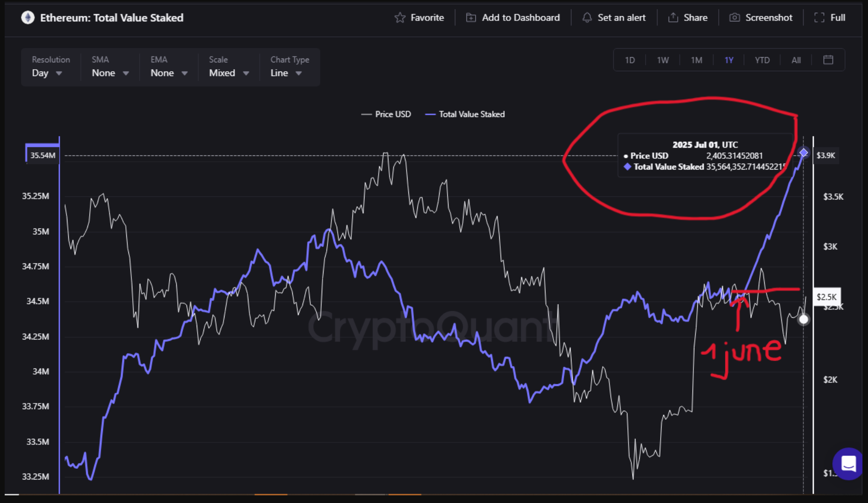Select the YTD time range
This screenshot has width=868, height=503.
click(x=762, y=60)
